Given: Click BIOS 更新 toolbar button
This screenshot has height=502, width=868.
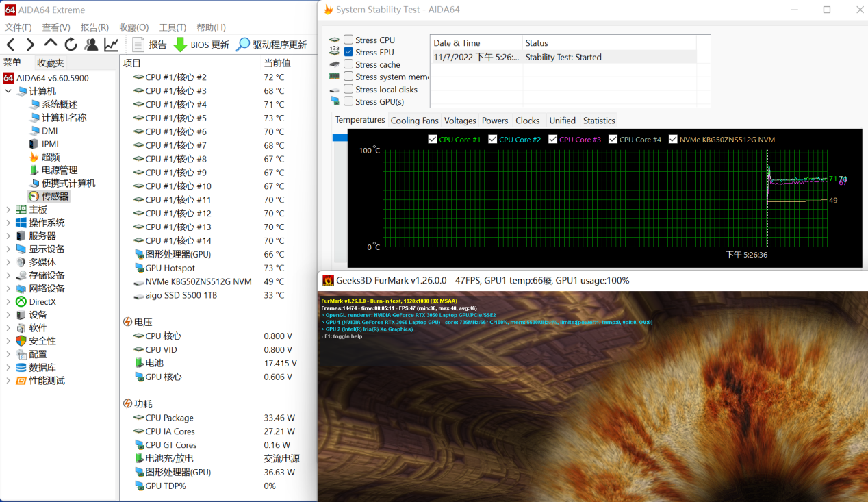Looking at the screenshot, I should [x=201, y=45].
